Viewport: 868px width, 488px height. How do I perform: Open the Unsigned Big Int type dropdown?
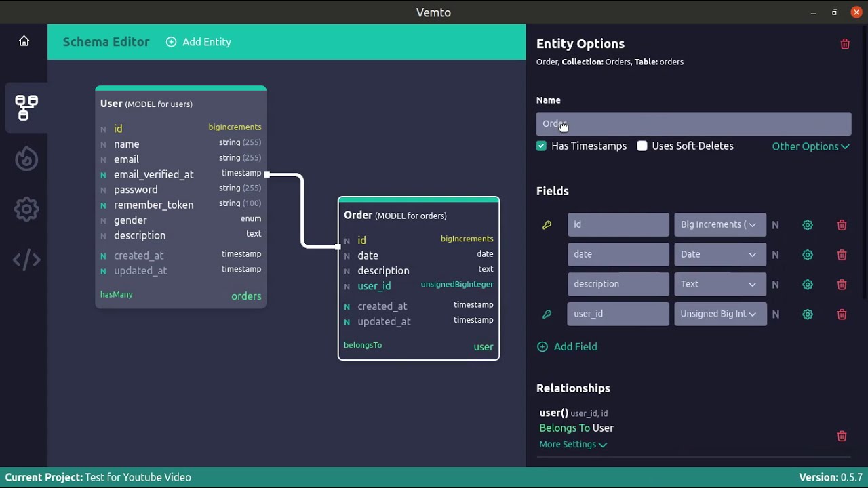(x=720, y=314)
